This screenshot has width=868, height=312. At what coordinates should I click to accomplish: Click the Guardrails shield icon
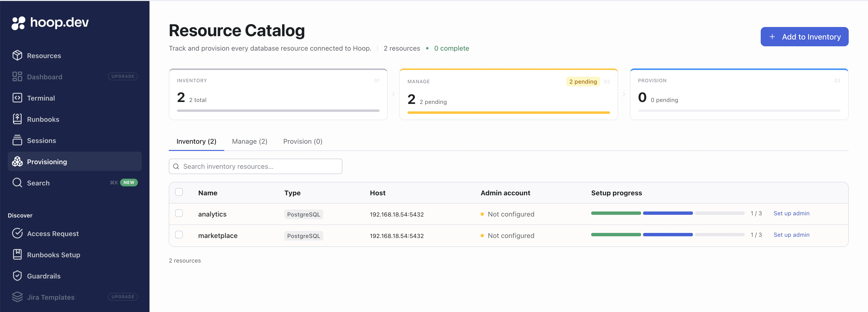pyautogui.click(x=17, y=276)
